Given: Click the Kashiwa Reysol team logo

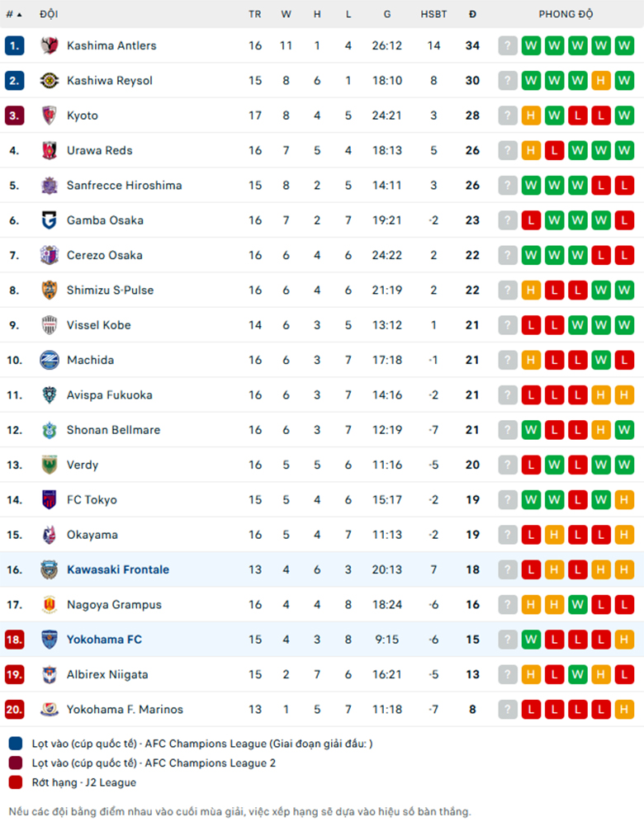Looking at the screenshot, I should click(x=50, y=81).
